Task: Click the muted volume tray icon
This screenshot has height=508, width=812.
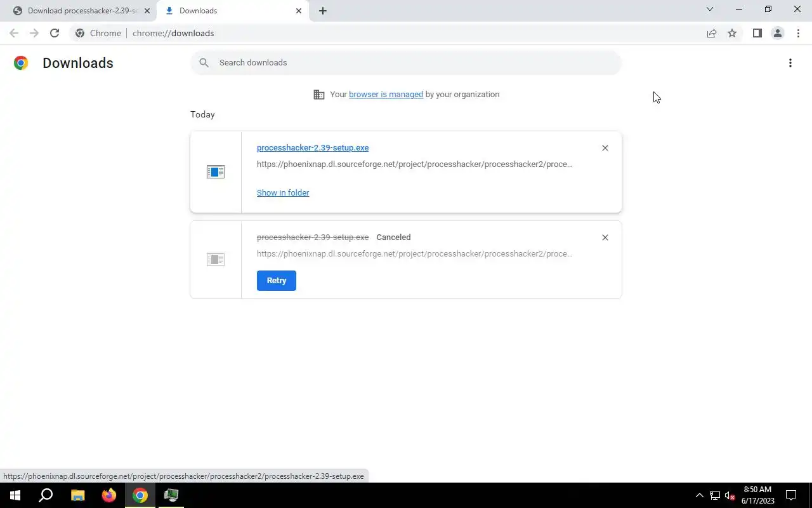Action: tap(730, 495)
